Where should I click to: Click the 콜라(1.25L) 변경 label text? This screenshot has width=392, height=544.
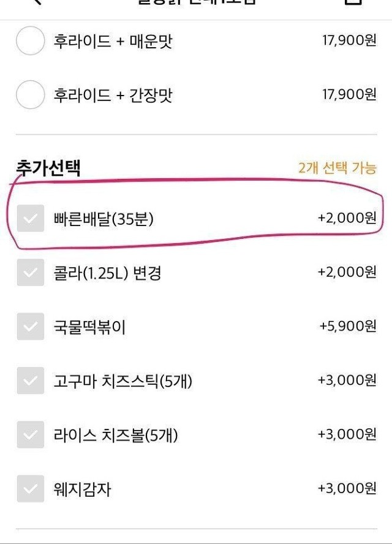pyautogui.click(x=107, y=272)
